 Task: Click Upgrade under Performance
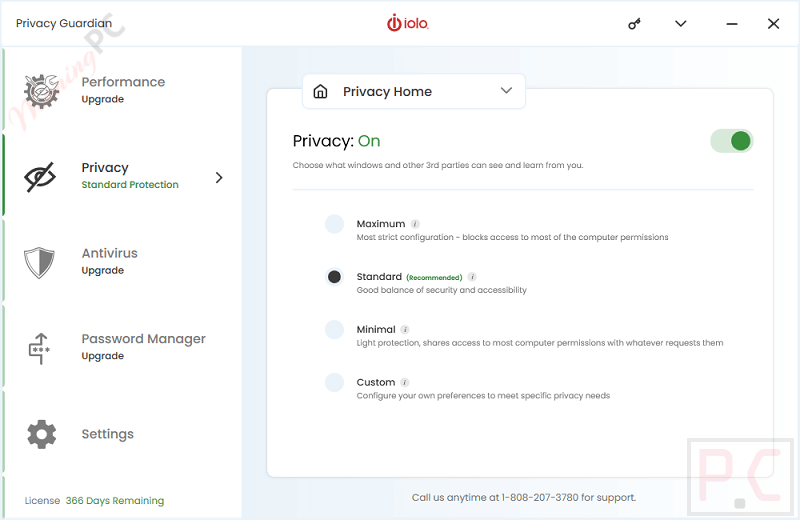tap(103, 100)
